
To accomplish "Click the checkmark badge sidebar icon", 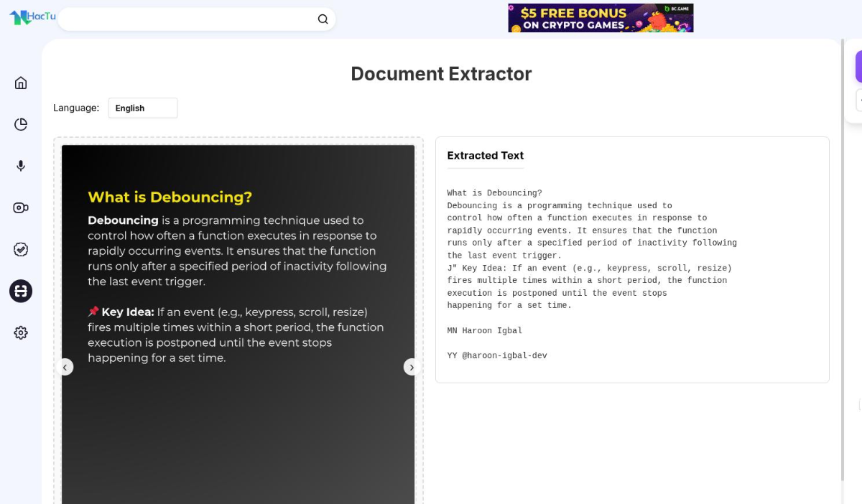I will click(x=21, y=249).
